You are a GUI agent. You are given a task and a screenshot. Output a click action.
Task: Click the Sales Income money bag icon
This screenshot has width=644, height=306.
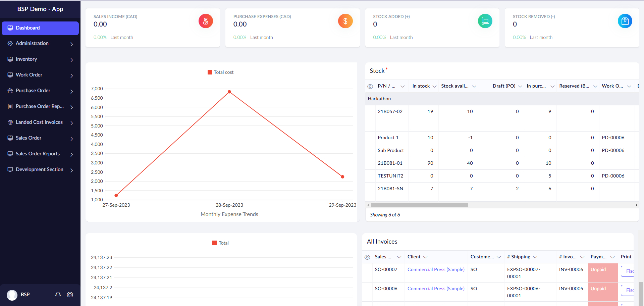click(206, 21)
